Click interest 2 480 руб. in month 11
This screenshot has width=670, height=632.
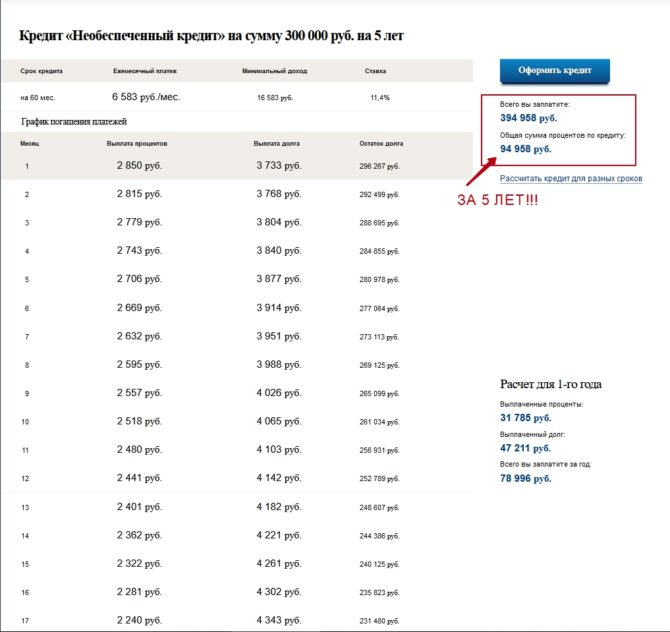pos(139,449)
